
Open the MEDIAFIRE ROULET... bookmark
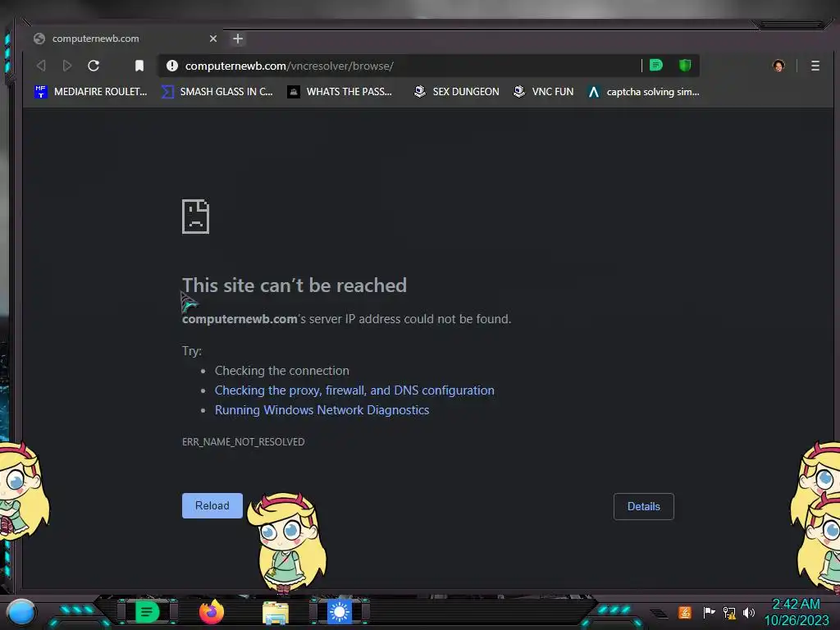pos(91,92)
